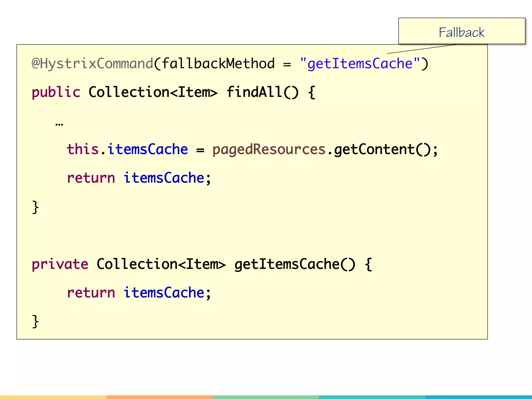Viewport: 532px width, 399px height.
Task: Click Collection<Item> in the private method signature
Action: pyautogui.click(x=161, y=264)
